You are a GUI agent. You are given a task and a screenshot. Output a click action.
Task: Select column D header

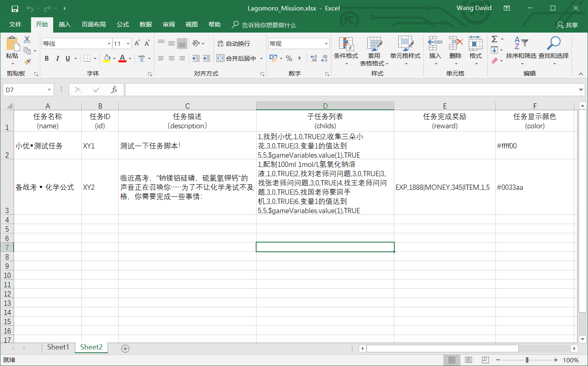325,106
